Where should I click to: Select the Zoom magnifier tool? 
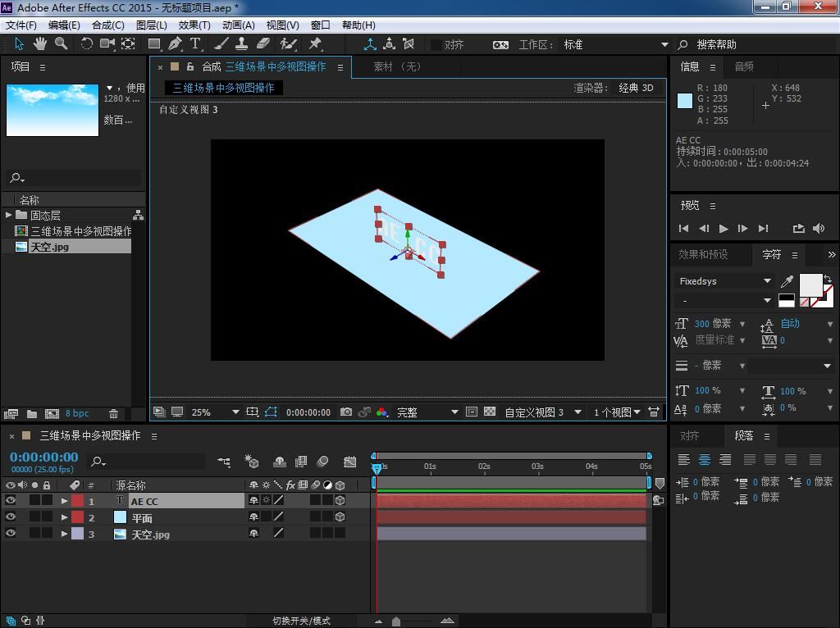coord(61,44)
